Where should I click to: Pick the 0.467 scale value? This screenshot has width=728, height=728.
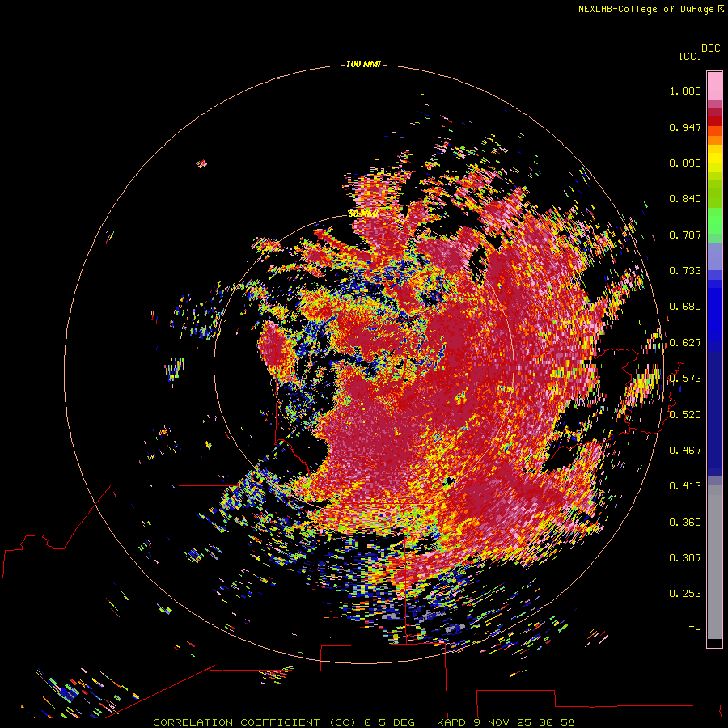(685, 451)
